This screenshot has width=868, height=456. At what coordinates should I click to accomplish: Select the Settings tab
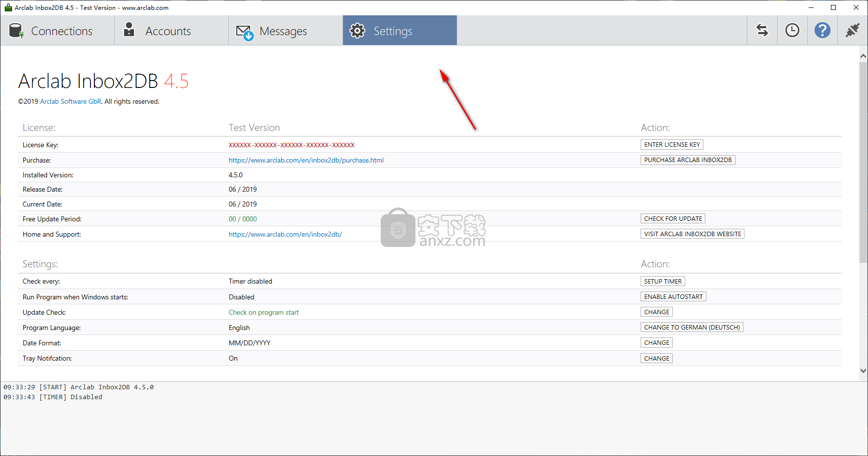point(400,31)
